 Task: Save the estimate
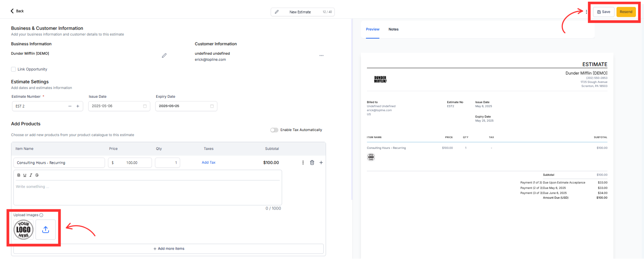pyautogui.click(x=604, y=12)
